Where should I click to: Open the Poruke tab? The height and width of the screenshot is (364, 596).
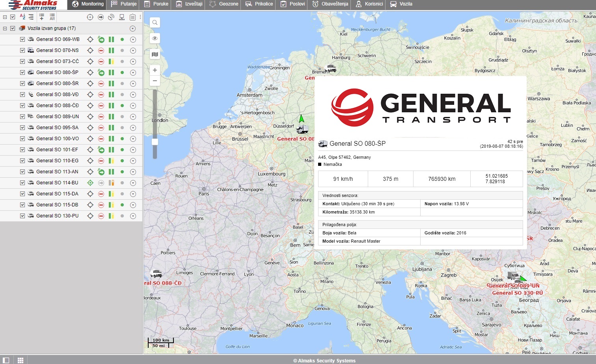tap(156, 4)
